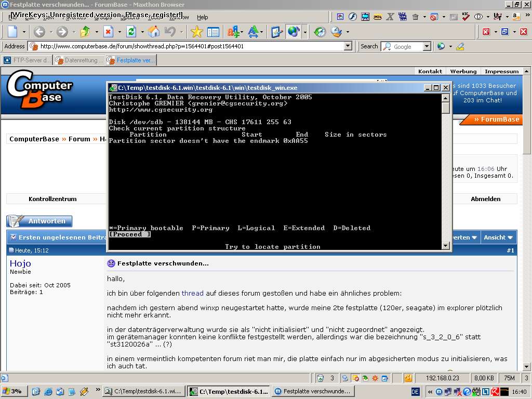Click the W3C validator plugin icon
This screenshot has height=399, width=532.
466,16
